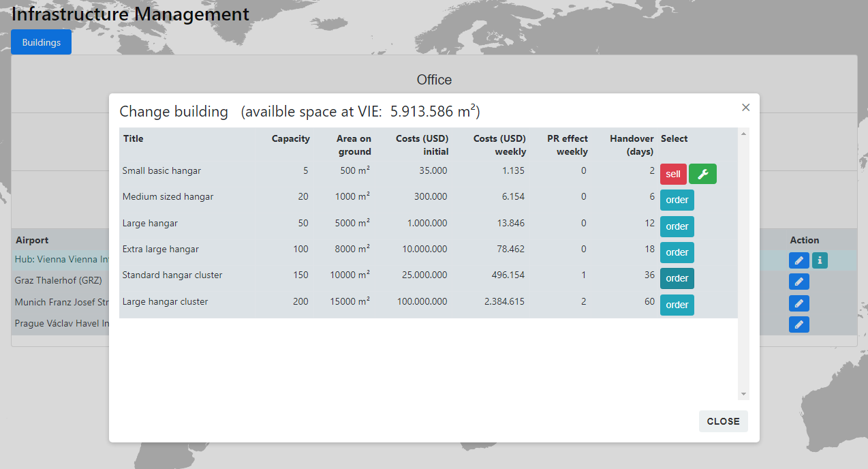Click weekly cost '2.384.615'
The image size is (868, 469).
click(x=504, y=301)
